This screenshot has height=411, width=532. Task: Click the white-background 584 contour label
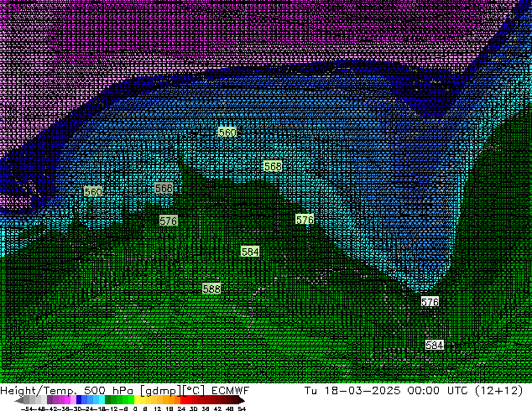click(435, 346)
